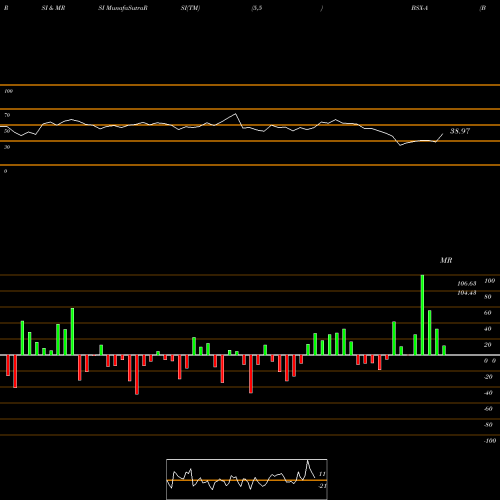Click the RSI axis label 30
500x500 pixels.
tap(7, 147)
